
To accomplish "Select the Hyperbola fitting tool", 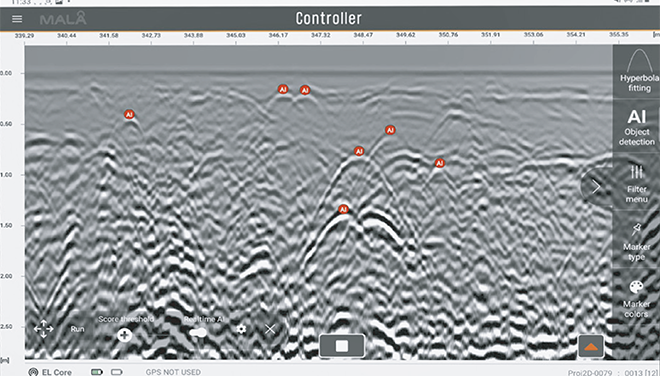I will [637, 71].
